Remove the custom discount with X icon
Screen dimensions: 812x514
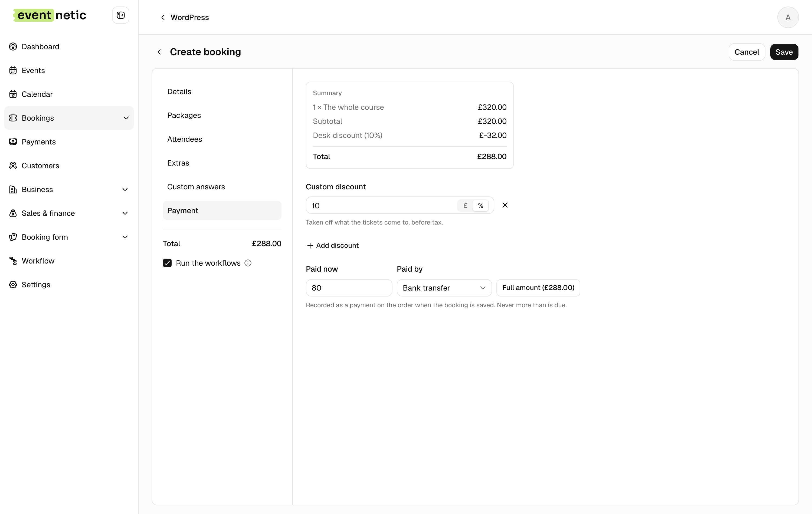click(505, 205)
